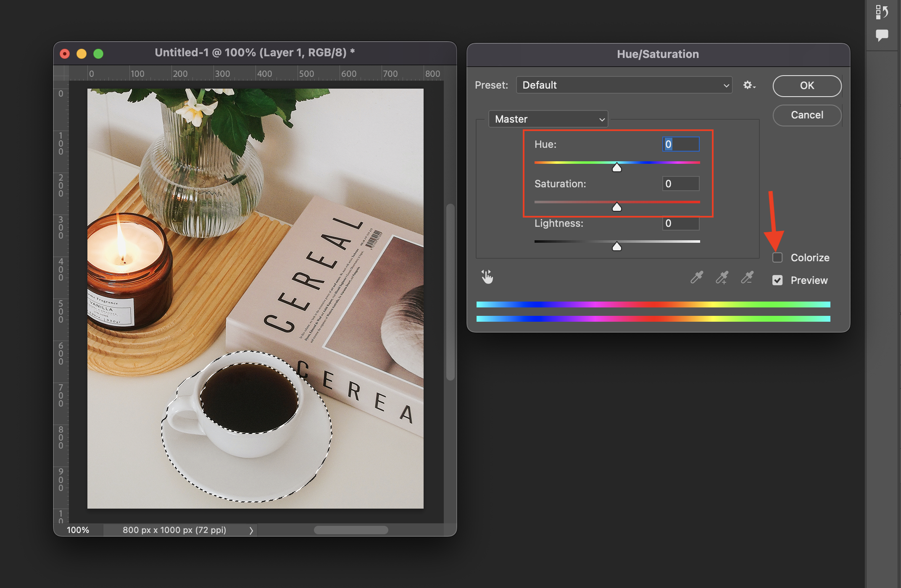Image resolution: width=901 pixels, height=588 pixels.
Task: Click the status bar info arrow
Action: pyautogui.click(x=251, y=530)
